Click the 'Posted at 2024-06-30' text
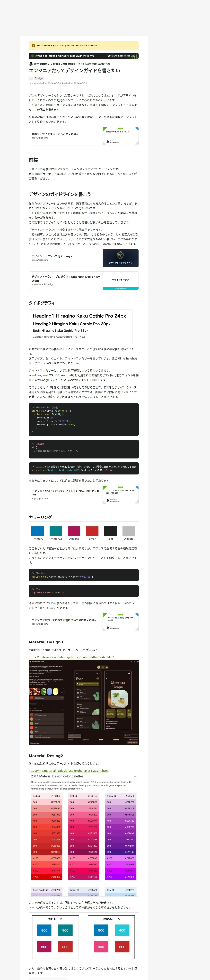 (x=75, y=83)
